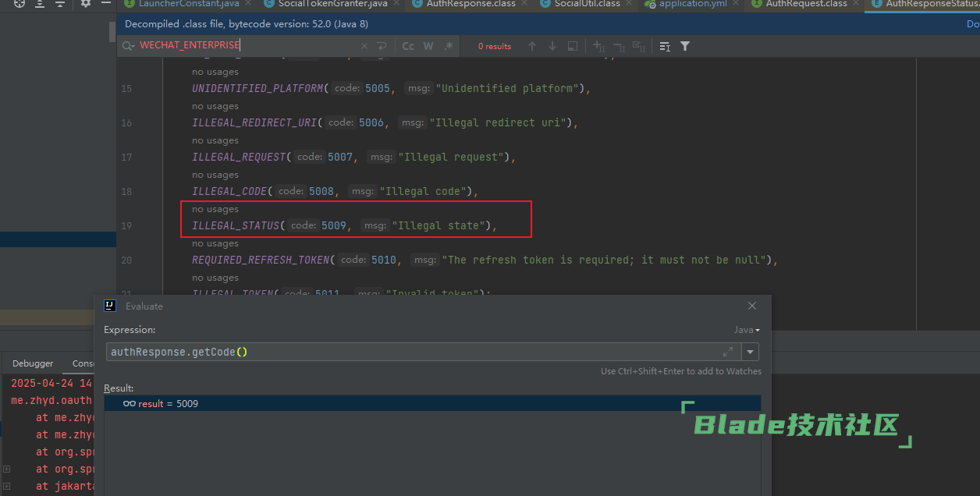Screen dimensions: 980x496
Task: Toggle Regex (.*) search option
Action: pos(449,46)
